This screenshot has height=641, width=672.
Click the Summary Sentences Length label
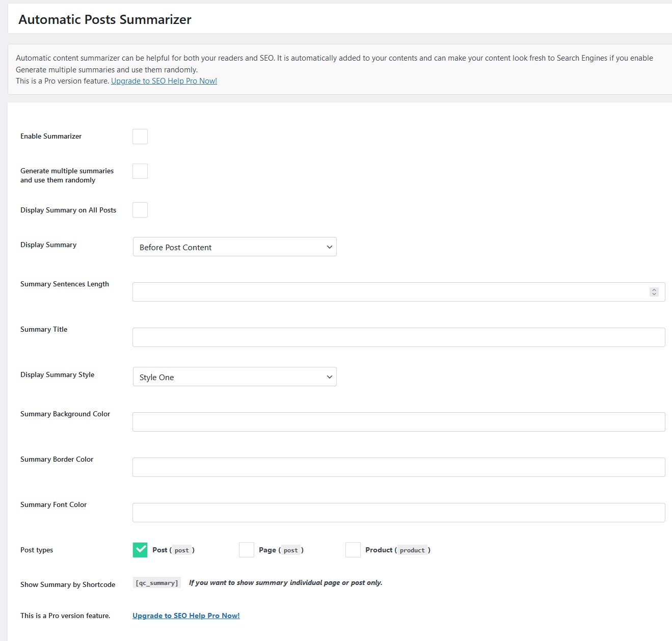(65, 284)
